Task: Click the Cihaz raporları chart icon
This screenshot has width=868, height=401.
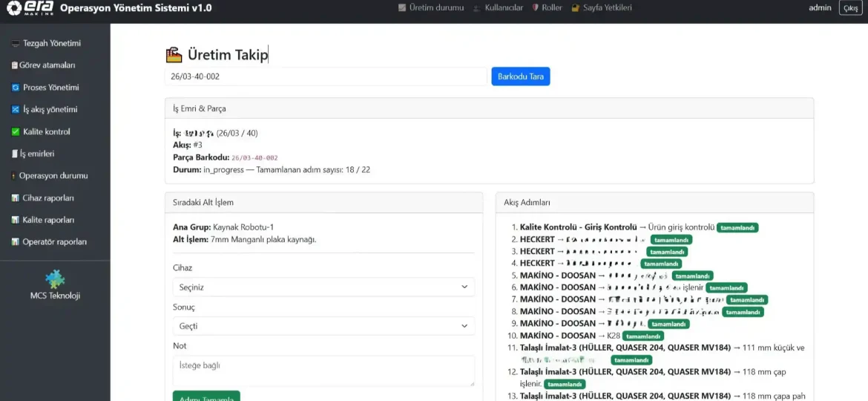Action: (x=16, y=198)
